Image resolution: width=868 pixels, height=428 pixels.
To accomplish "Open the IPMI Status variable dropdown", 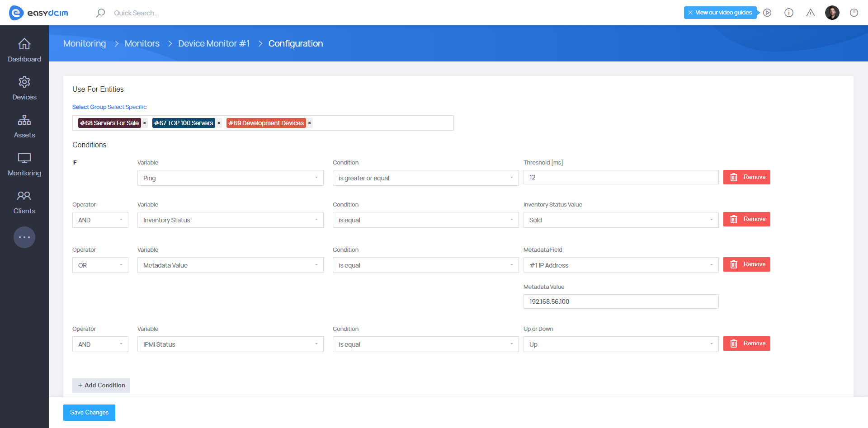I will 231,344.
